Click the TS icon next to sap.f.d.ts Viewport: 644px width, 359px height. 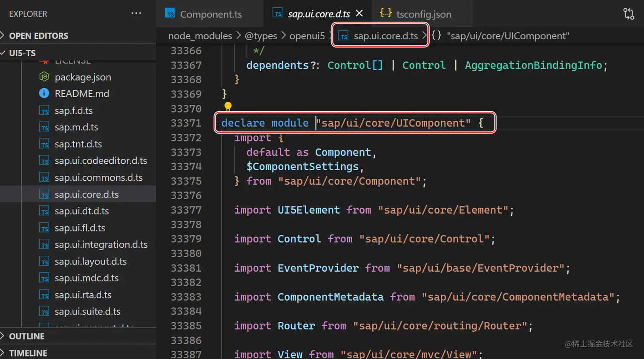click(x=44, y=111)
